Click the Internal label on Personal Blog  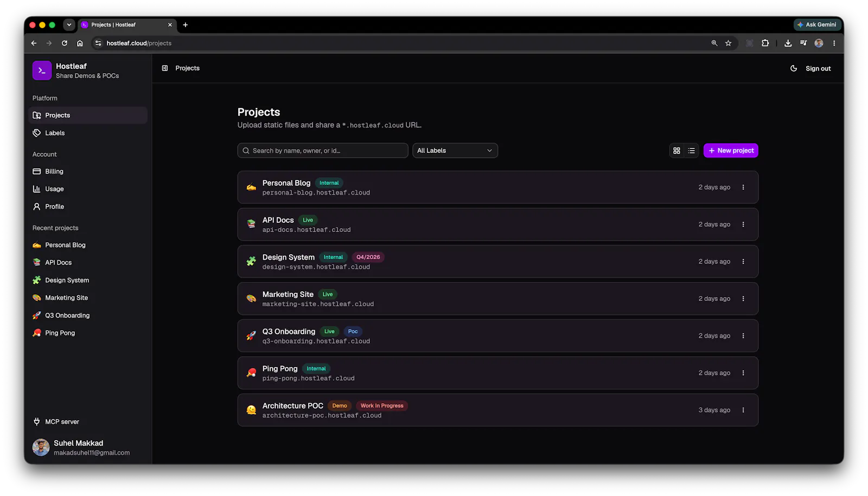click(329, 183)
